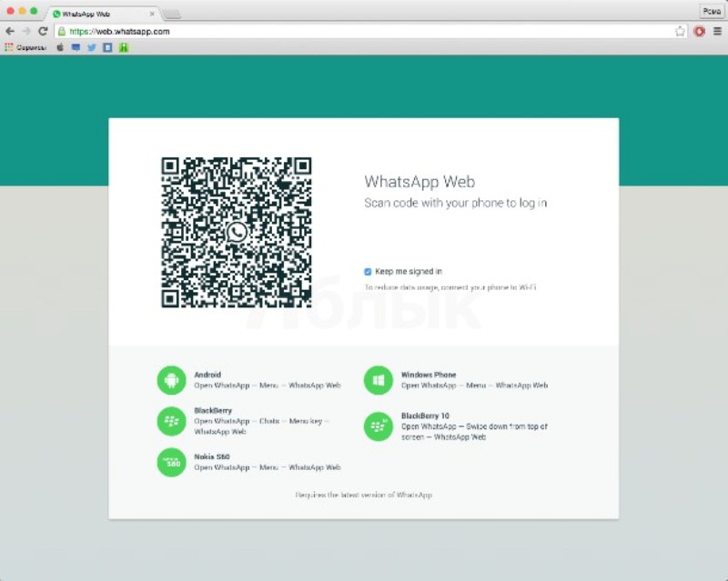This screenshot has height=581, width=728.
Task: Open the blue chat bubble bookmark
Action: tap(76, 47)
